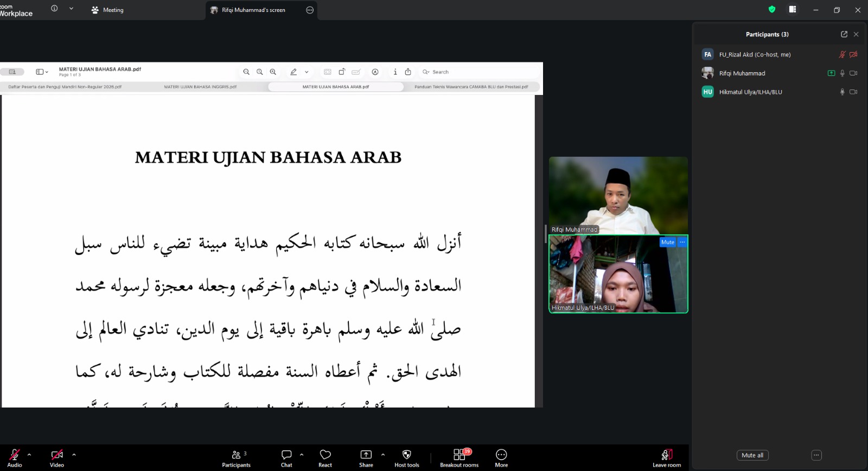
Task: Open participants panel more options ellipsis
Action: pos(816,455)
